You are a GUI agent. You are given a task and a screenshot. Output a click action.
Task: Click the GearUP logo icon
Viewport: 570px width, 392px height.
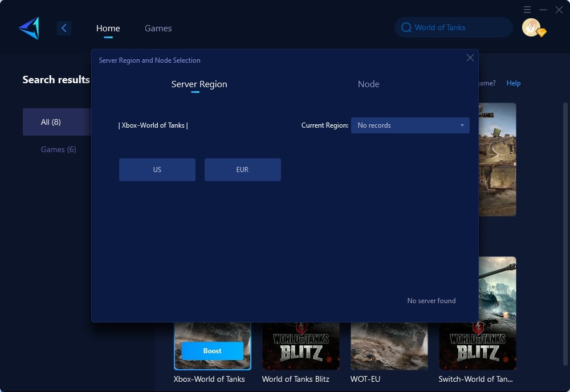29,28
